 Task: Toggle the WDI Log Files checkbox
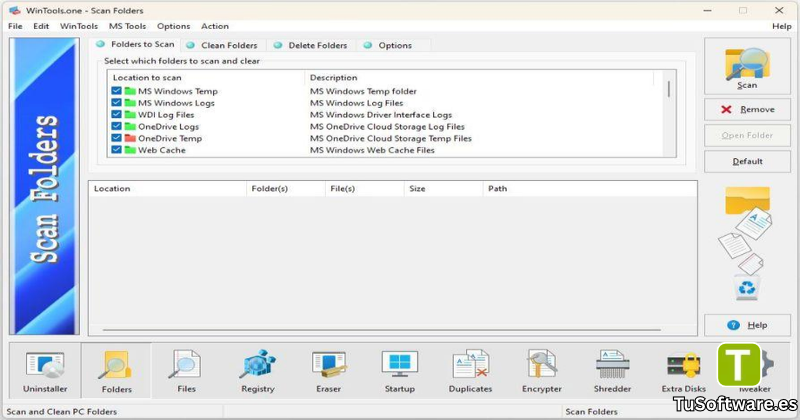(x=116, y=114)
